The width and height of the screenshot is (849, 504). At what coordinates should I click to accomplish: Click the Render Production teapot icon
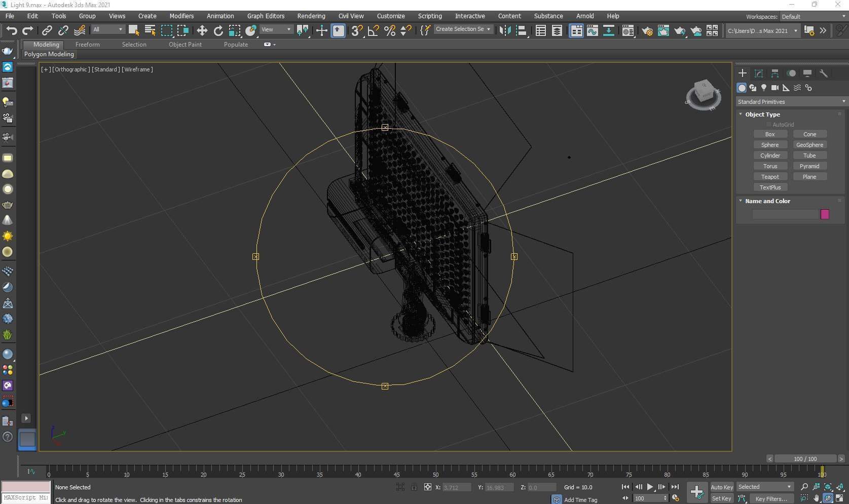680,30
